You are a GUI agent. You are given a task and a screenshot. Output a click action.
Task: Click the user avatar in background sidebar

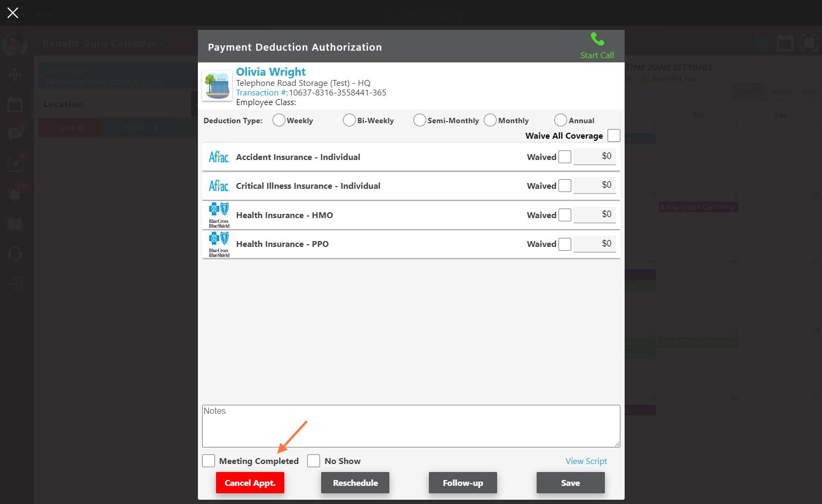click(x=15, y=44)
